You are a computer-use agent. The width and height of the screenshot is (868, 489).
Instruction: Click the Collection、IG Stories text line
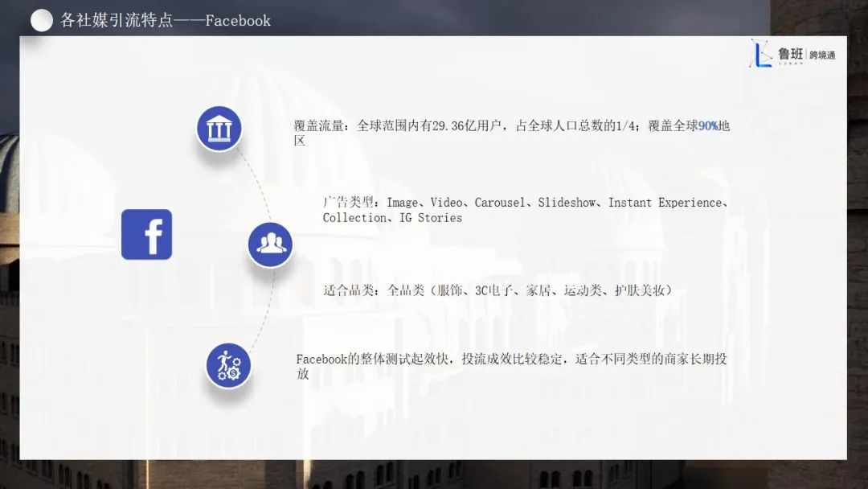pos(392,218)
